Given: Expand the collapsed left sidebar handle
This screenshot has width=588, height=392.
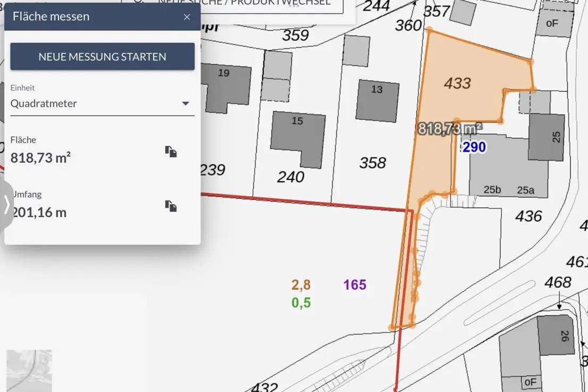Looking at the screenshot, I should pos(6,204).
